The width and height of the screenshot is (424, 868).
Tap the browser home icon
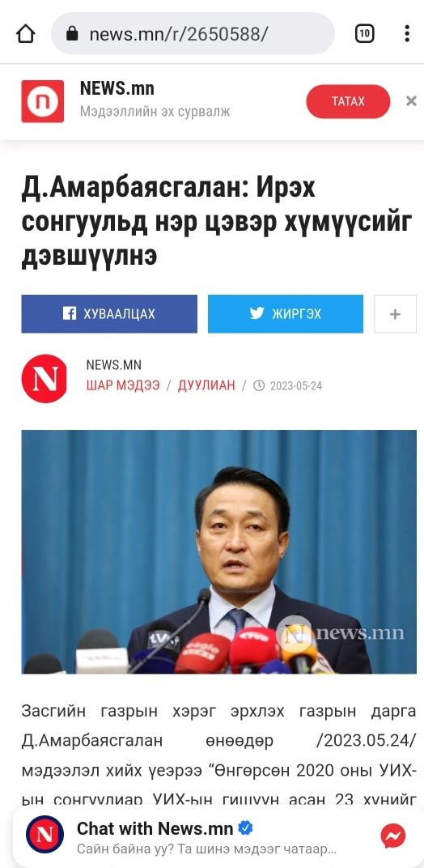tap(26, 34)
